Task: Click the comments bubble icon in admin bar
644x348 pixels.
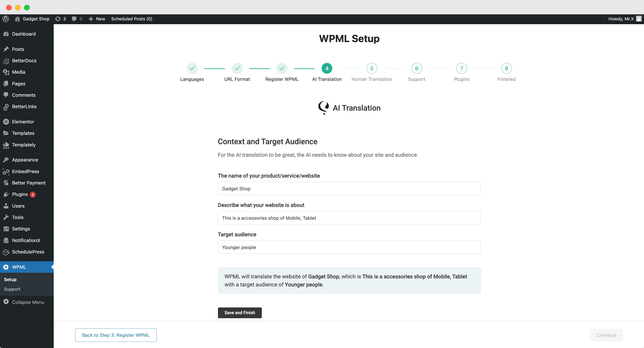Action: [74, 19]
